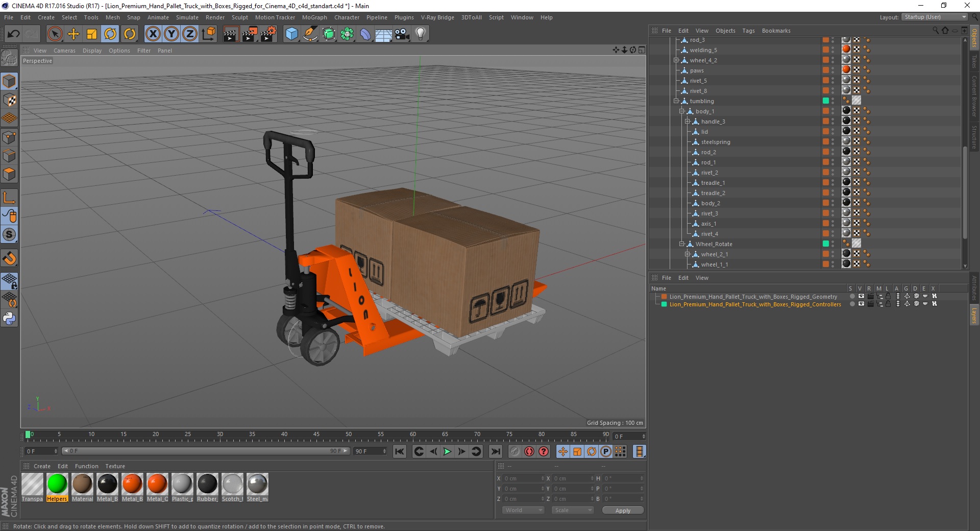This screenshot has height=531, width=980.
Task: Open the MoGraph menu
Action: (314, 17)
